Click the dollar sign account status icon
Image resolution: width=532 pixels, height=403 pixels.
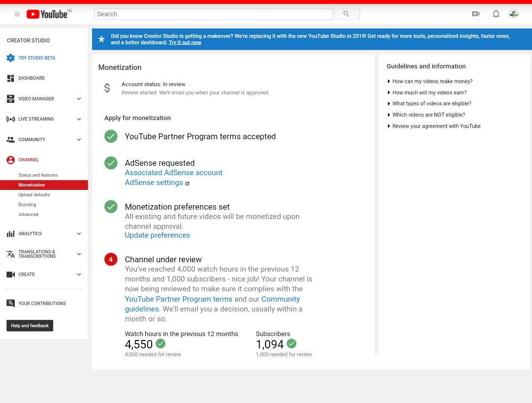pyautogui.click(x=107, y=88)
